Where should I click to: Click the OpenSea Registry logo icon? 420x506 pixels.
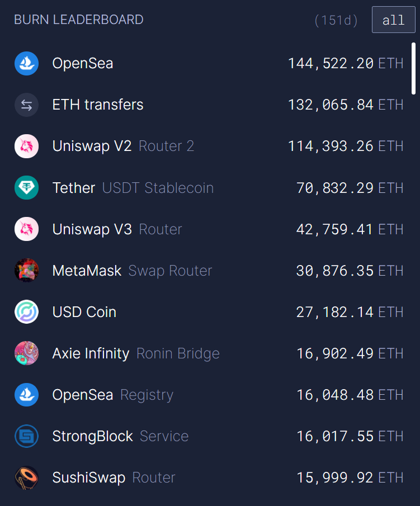click(x=26, y=395)
